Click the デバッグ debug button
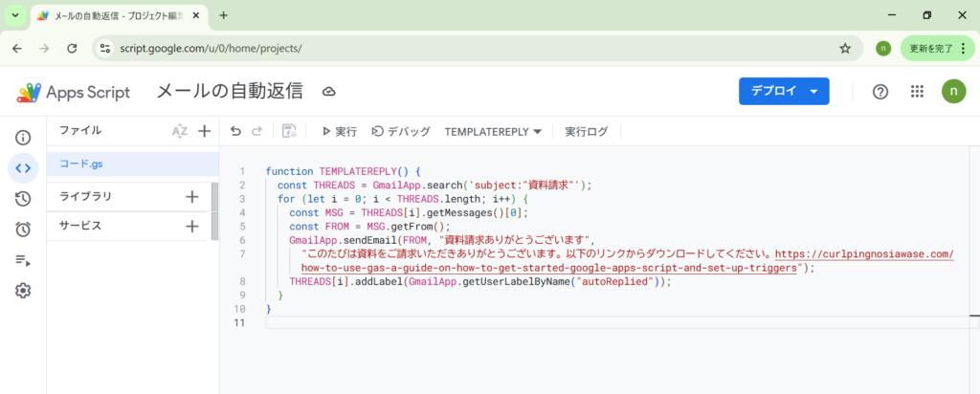Image resolution: width=980 pixels, height=394 pixels. coord(401,131)
